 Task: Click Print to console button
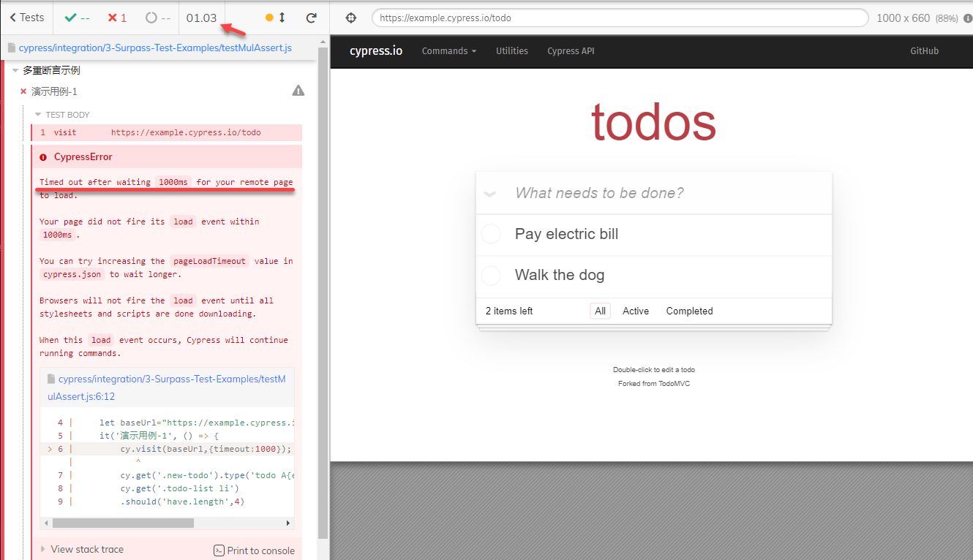[255, 550]
